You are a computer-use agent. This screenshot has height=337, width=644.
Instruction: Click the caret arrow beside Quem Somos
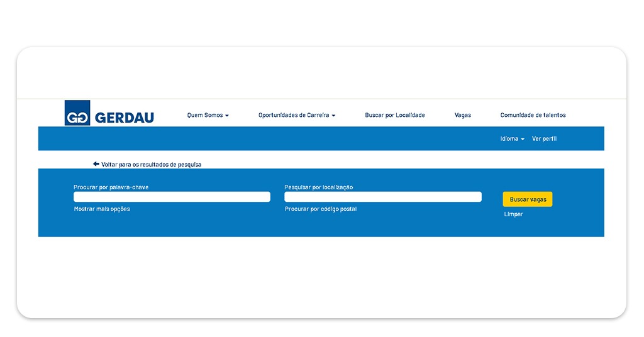coord(227,116)
